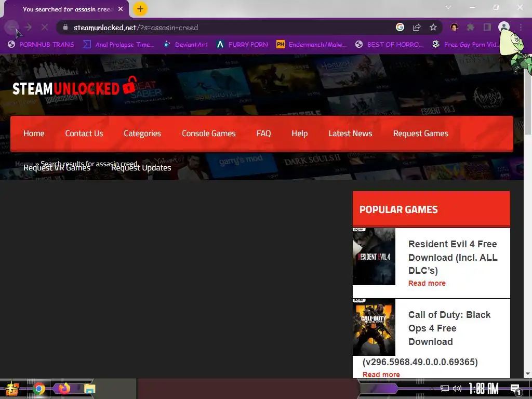Open the Request VR Games link
The image size is (532, 399).
pos(57,168)
